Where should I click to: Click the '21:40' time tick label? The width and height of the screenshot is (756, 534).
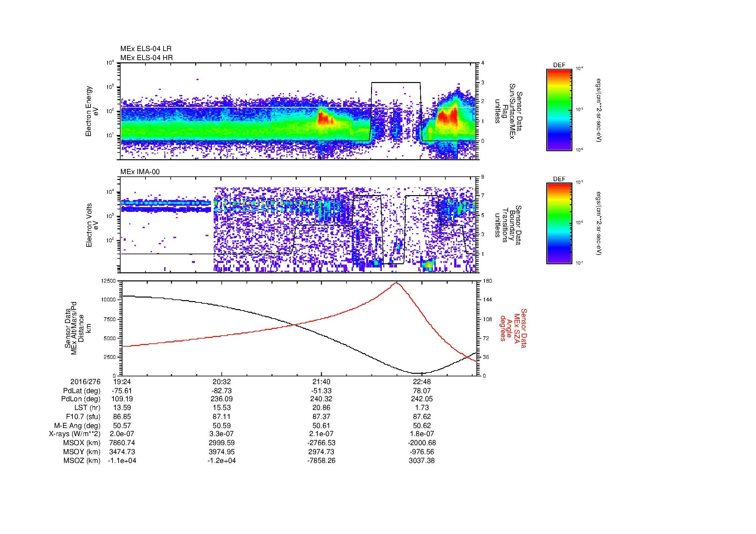click(321, 382)
